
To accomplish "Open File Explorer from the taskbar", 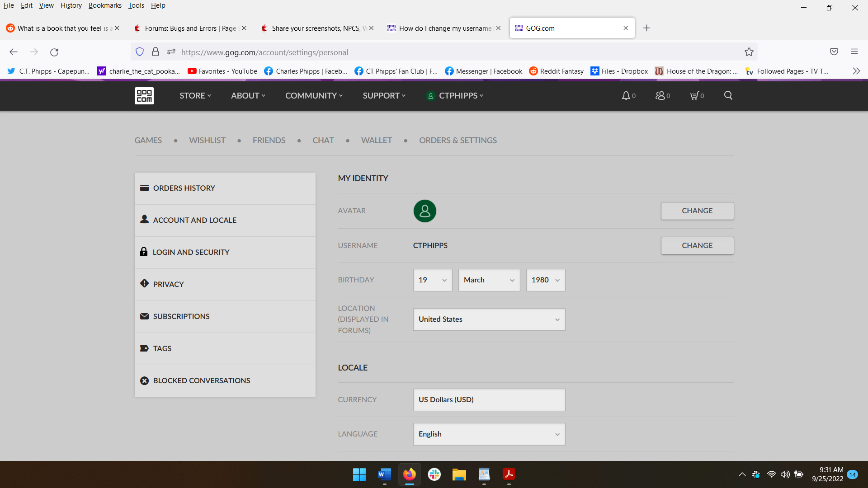I will pos(459,474).
